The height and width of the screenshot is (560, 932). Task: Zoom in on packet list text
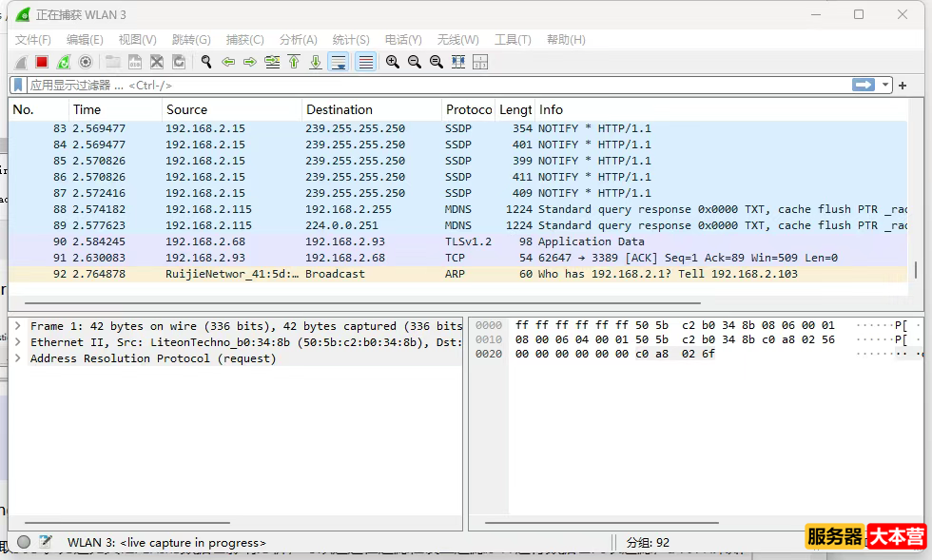tap(392, 62)
